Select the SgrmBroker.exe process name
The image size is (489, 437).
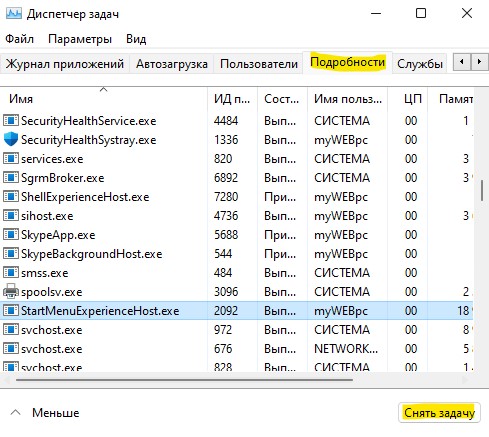tap(63, 178)
